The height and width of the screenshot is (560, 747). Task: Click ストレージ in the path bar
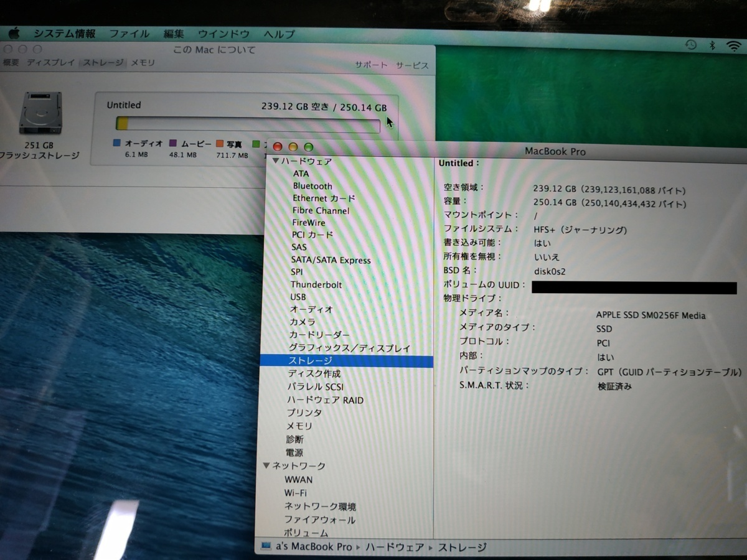[461, 548]
